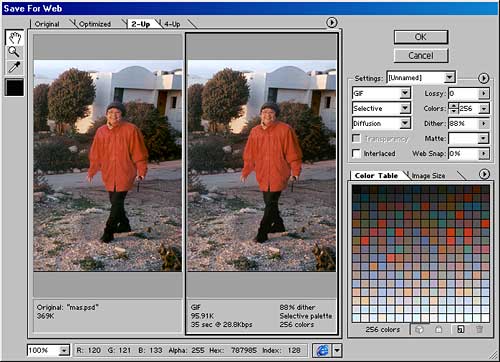Click the 'Index: 128' readout
500x362 pixels.
(282, 350)
